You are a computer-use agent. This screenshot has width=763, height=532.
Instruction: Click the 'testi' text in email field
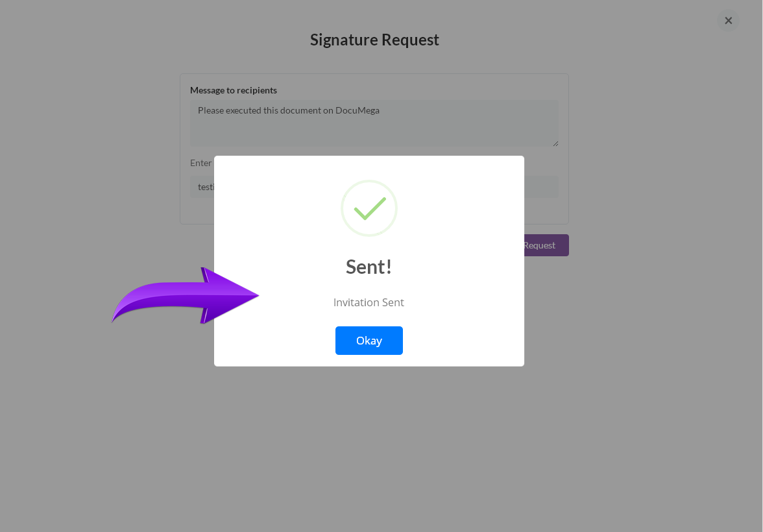[x=206, y=187]
